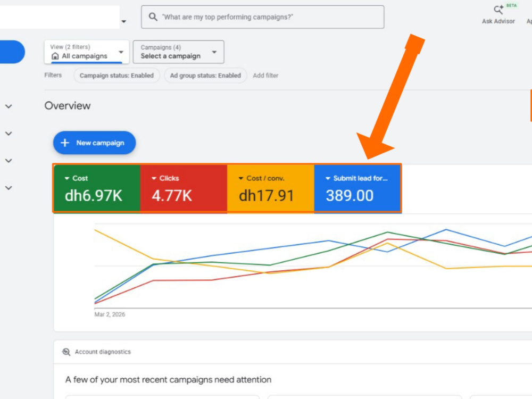Select the yellow Cost / conv. tile
The height and width of the screenshot is (399, 532).
(271, 189)
